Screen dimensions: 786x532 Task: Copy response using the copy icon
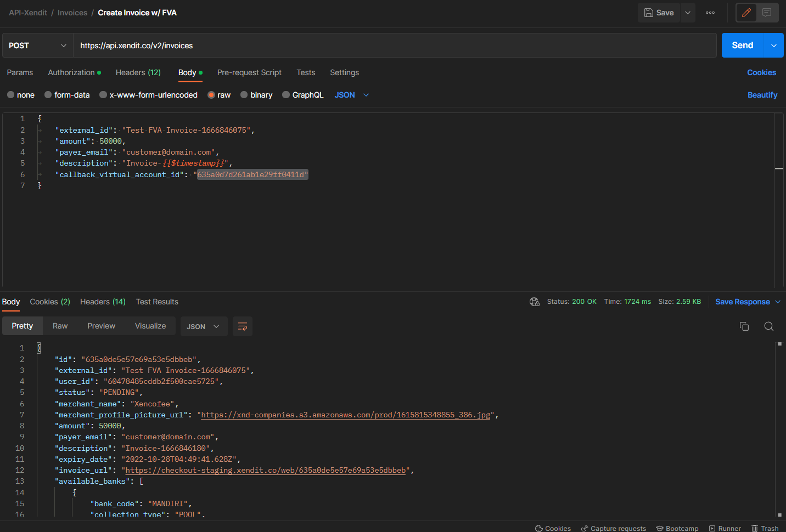[744, 326]
